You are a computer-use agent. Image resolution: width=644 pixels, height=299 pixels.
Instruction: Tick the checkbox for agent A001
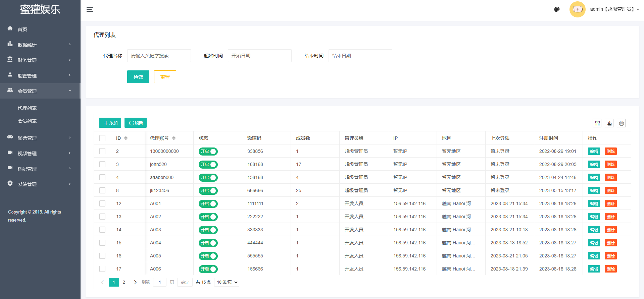(102, 203)
